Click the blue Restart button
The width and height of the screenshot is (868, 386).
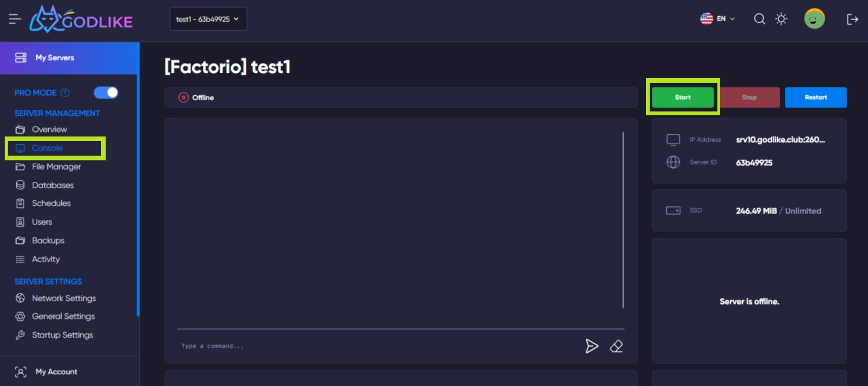(x=816, y=97)
